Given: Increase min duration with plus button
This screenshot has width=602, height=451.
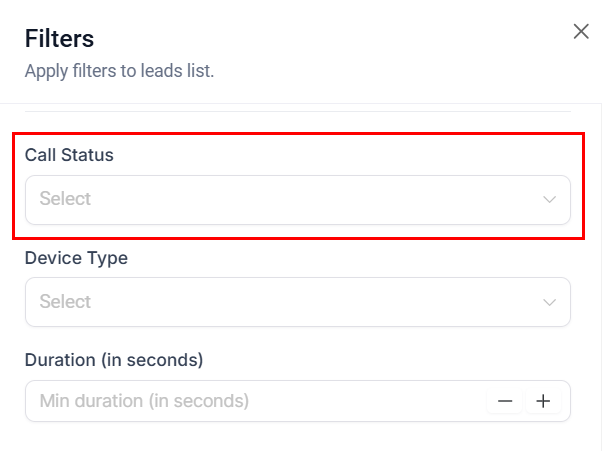Looking at the screenshot, I should pos(543,401).
